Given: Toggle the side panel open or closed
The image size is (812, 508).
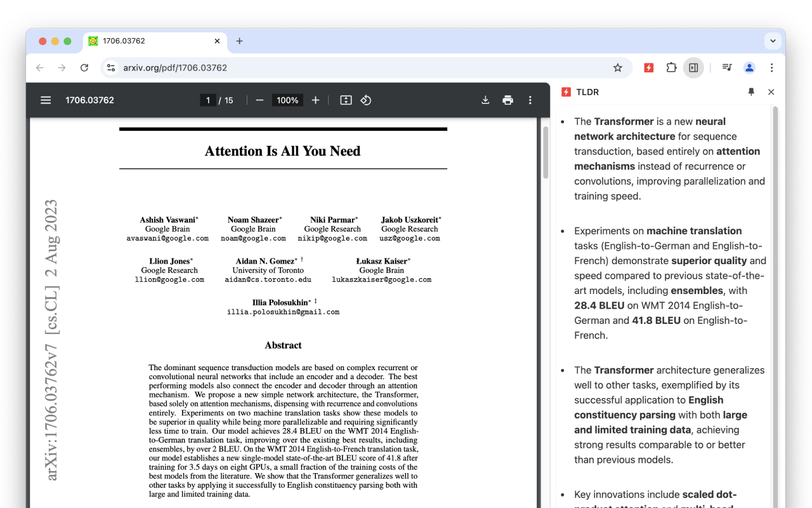Looking at the screenshot, I should point(693,67).
